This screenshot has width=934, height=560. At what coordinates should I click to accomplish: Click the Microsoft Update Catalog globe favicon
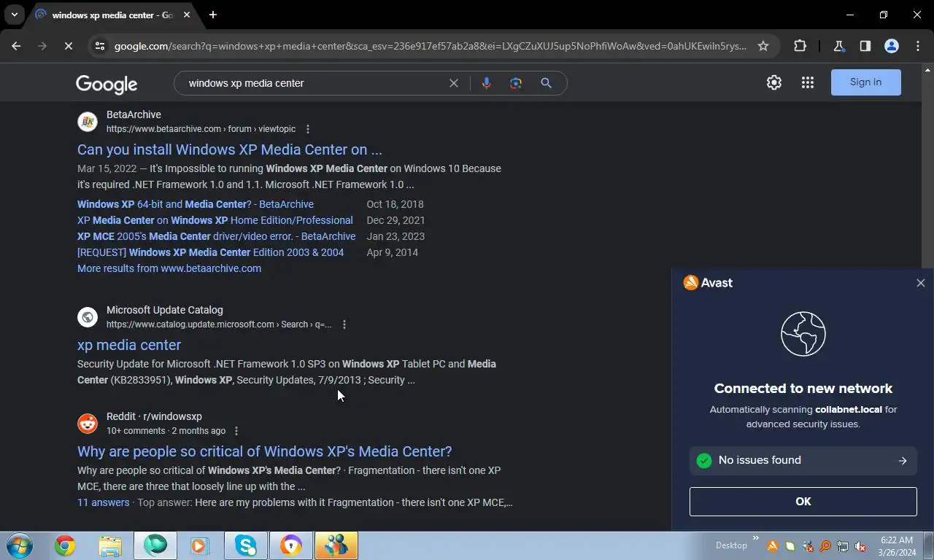pos(88,317)
